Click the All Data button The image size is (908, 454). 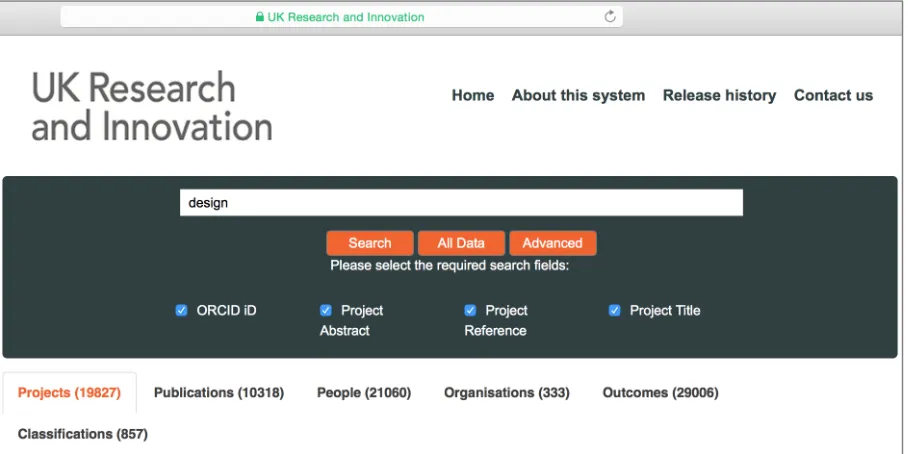point(462,243)
